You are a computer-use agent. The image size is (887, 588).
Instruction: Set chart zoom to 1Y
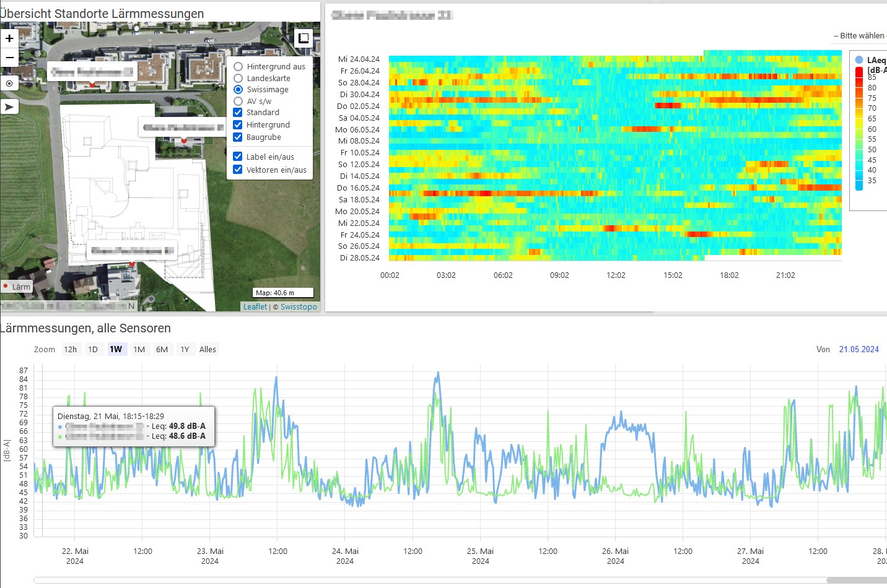(185, 349)
